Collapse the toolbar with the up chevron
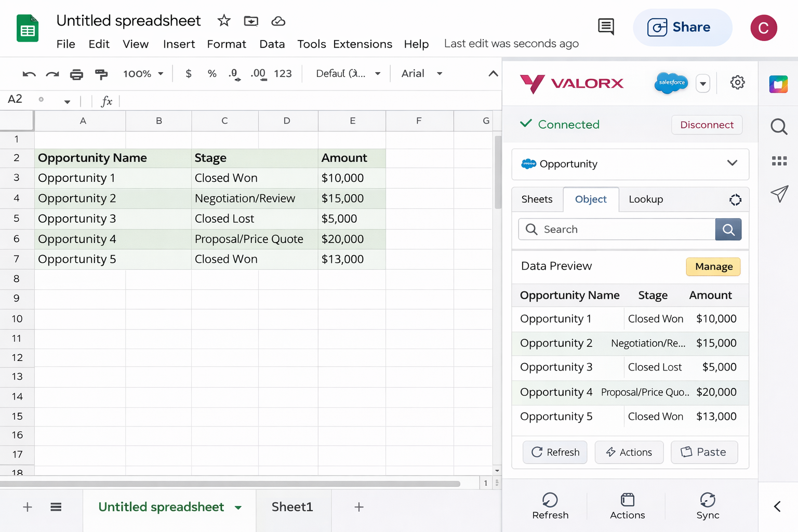This screenshot has height=532, width=798. point(493,74)
